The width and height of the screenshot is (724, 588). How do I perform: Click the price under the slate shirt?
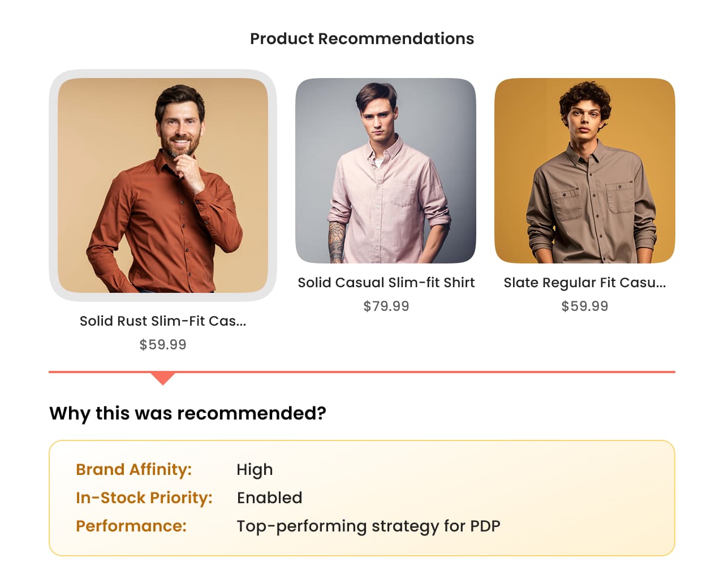tap(585, 306)
